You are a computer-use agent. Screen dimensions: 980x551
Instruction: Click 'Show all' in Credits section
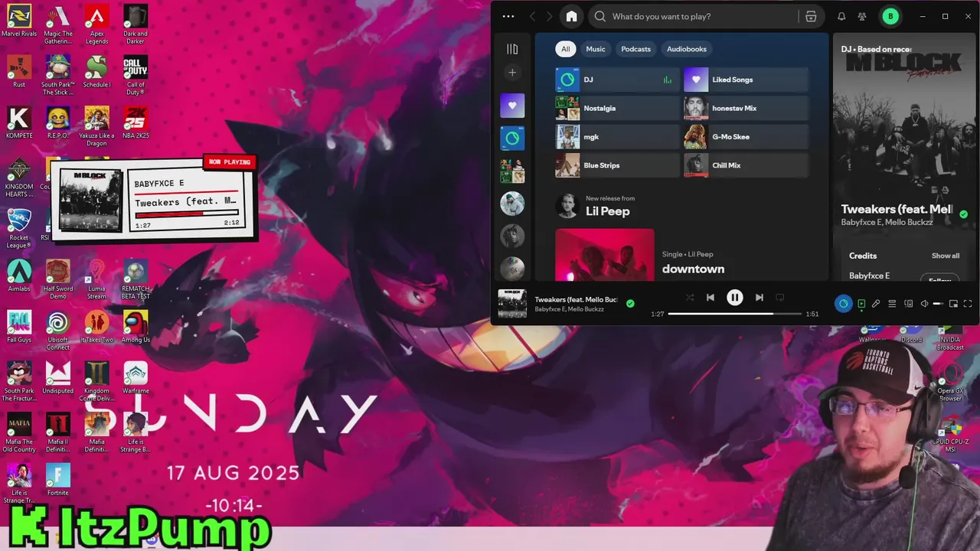click(945, 256)
